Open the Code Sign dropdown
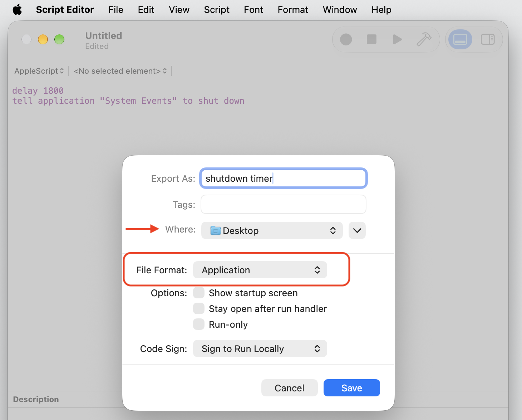The height and width of the screenshot is (420, 522). coord(260,348)
